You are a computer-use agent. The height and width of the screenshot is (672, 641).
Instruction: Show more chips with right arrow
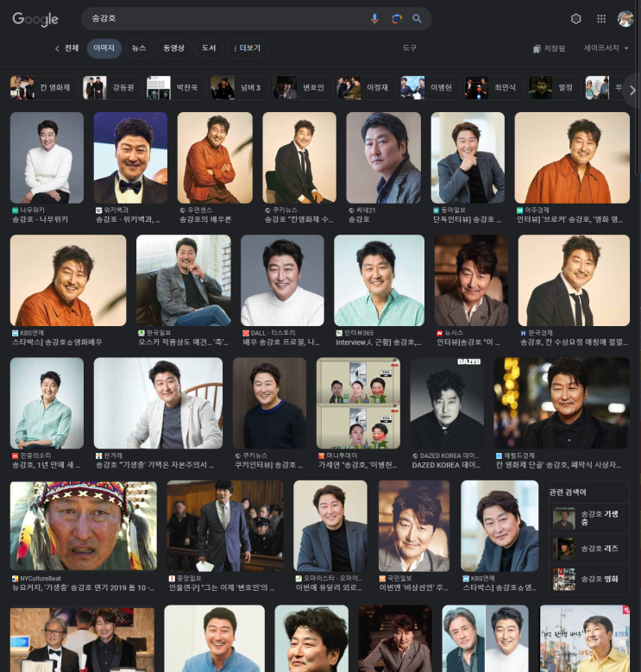tap(632, 91)
